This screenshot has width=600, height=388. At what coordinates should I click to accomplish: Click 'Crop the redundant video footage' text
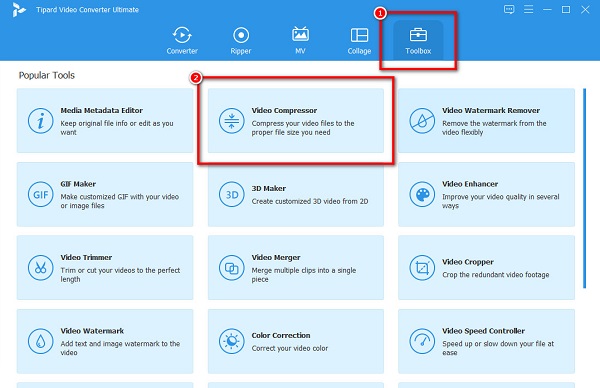click(496, 275)
